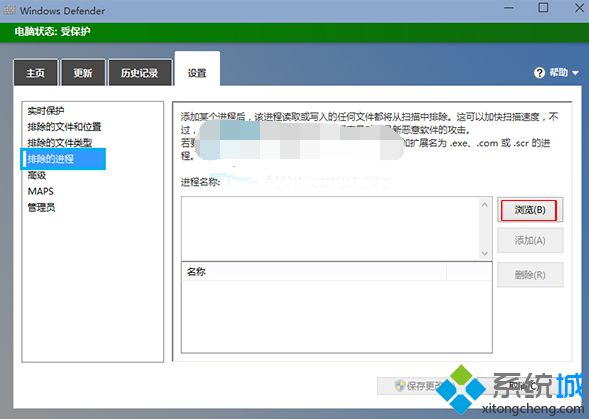The image size is (589, 419).
Task: Select the MAPS settings entry
Action: tap(41, 191)
